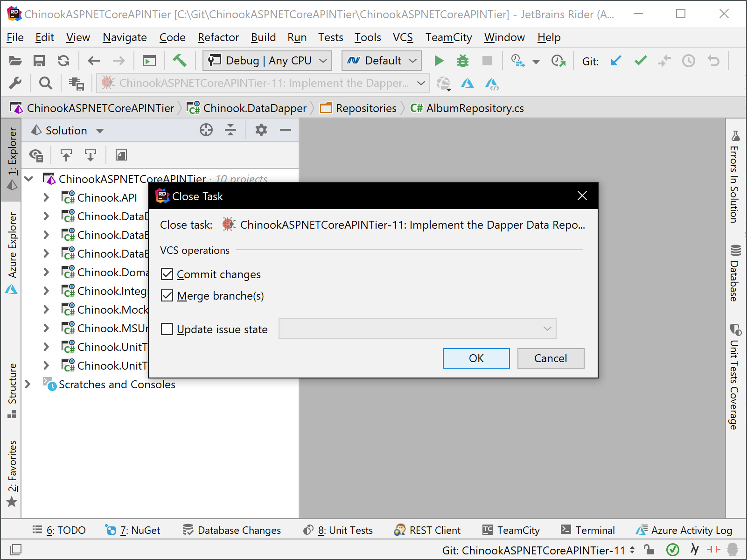Open the REST Client tool window
The height and width of the screenshot is (560, 747).
click(x=427, y=530)
